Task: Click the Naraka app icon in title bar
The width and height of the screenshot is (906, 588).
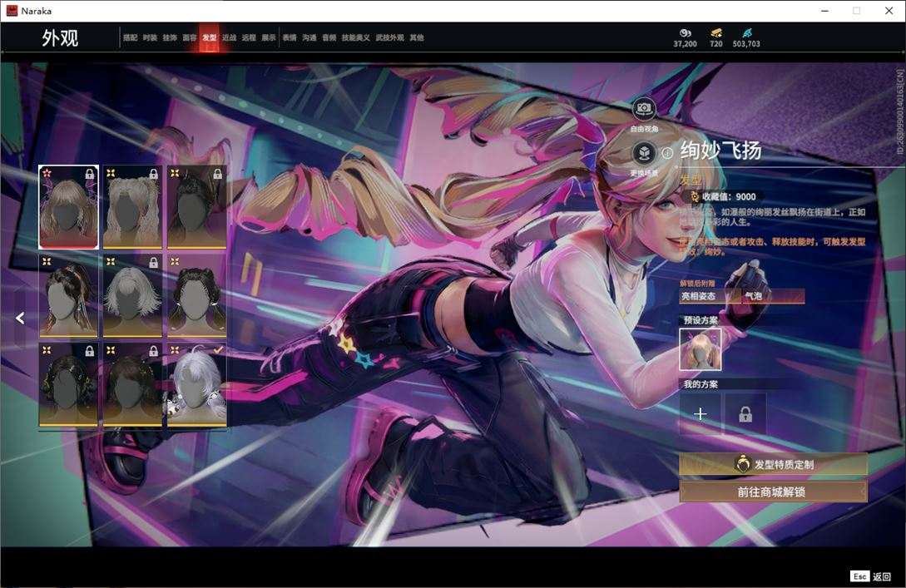Action: [12, 11]
